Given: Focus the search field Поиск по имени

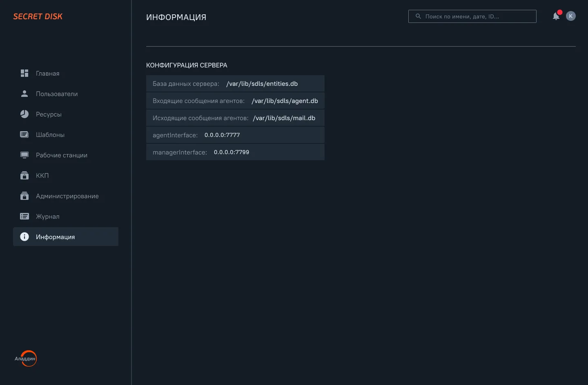Looking at the screenshot, I should (472, 16).
